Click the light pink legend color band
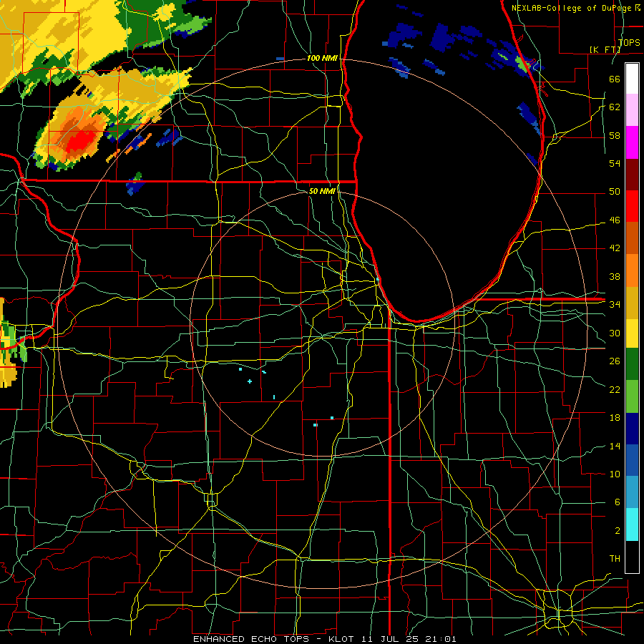 [x=632, y=110]
